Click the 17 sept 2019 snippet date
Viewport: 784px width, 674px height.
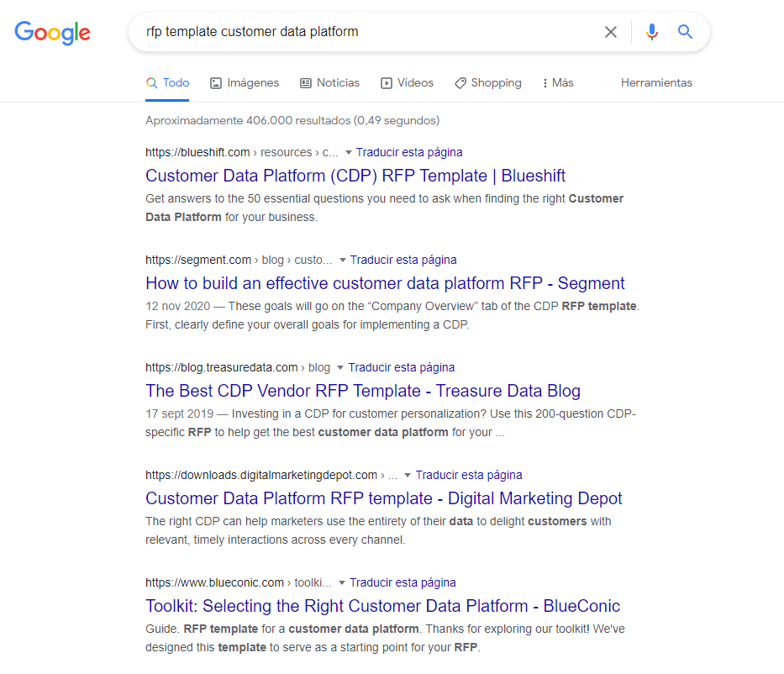180,413
